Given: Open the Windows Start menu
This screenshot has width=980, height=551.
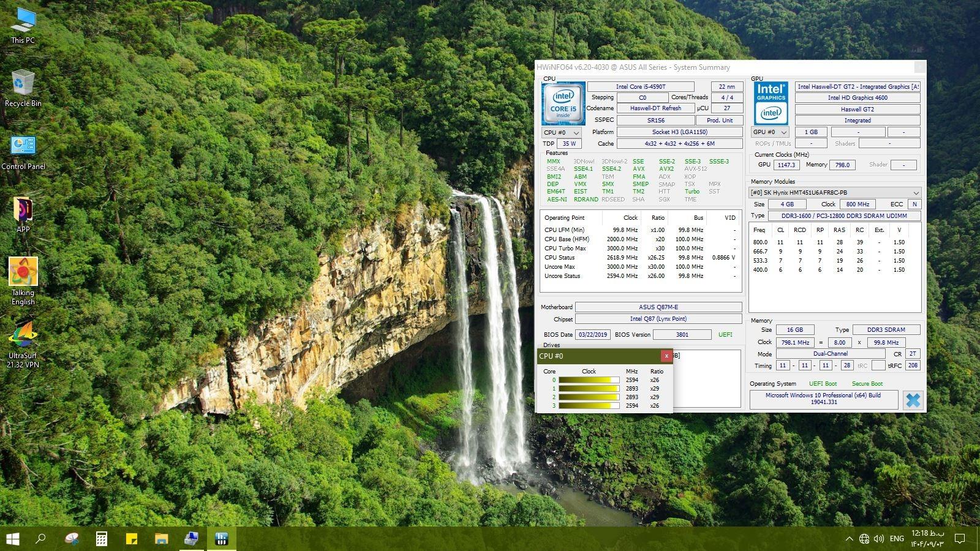Looking at the screenshot, I should pos(12,539).
